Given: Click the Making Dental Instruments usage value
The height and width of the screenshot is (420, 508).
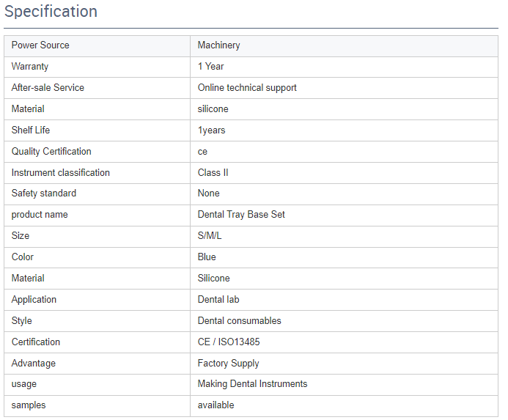Looking at the screenshot, I should [252, 383].
